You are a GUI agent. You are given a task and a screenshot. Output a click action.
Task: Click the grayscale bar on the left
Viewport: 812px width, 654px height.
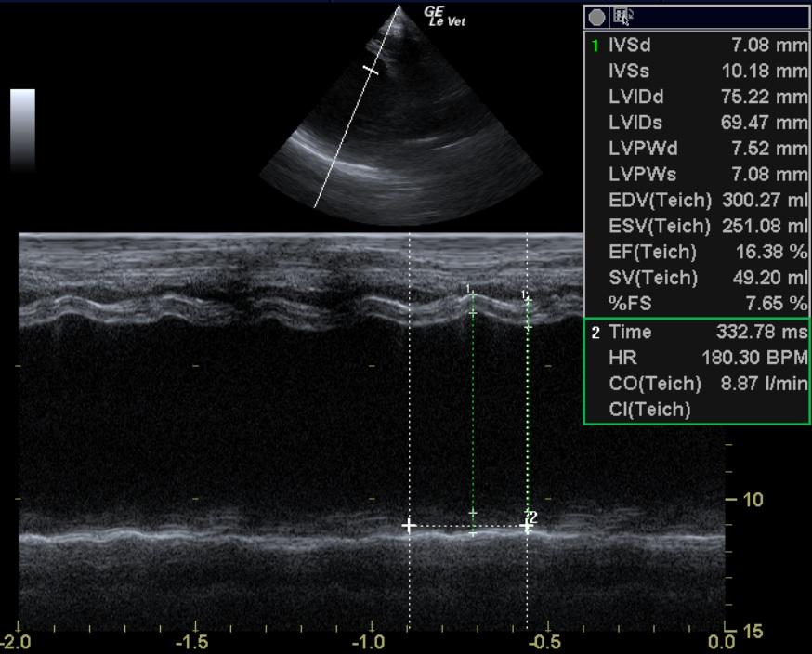point(22,129)
